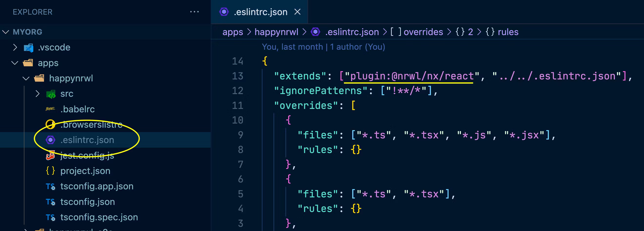Collapse the MYORG workspace section
This screenshot has width=644, height=231.
click(x=6, y=32)
